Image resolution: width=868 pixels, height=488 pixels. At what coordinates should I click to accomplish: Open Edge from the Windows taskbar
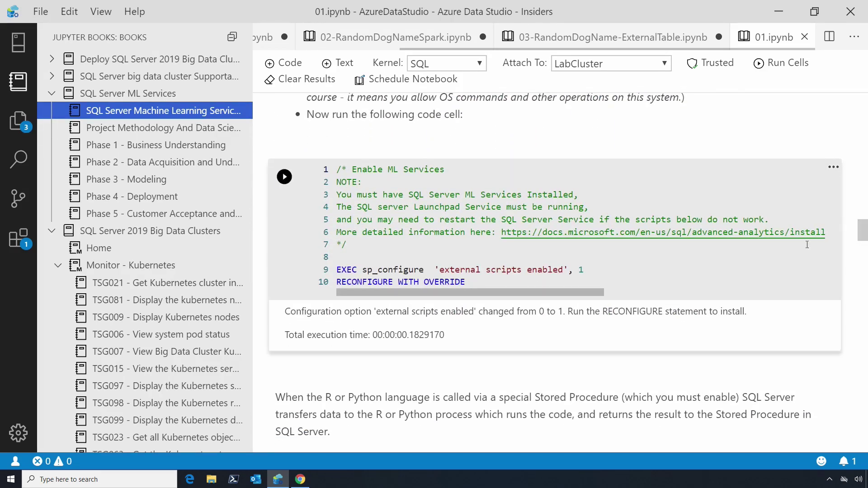click(189, 479)
